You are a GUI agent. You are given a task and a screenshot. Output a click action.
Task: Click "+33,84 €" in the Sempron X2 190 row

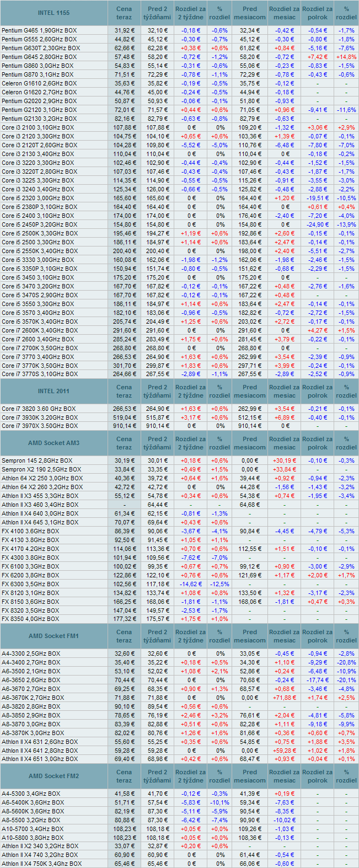(285, 469)
